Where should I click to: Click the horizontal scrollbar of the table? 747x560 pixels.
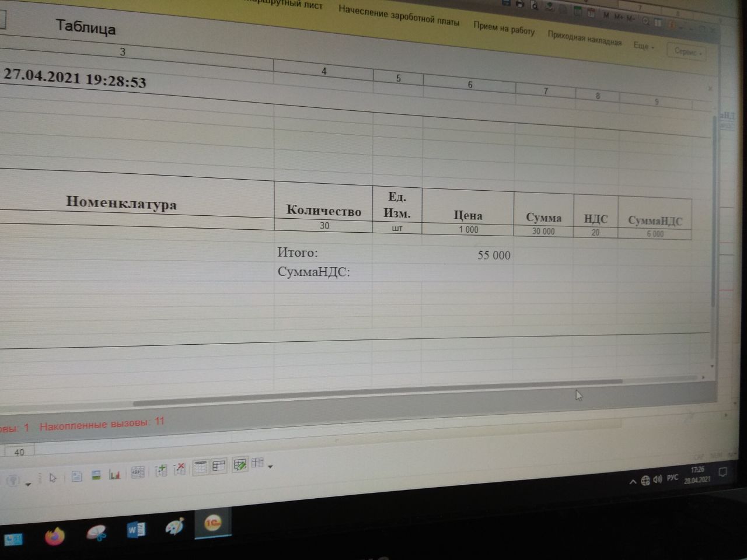(x=378, y=392)
